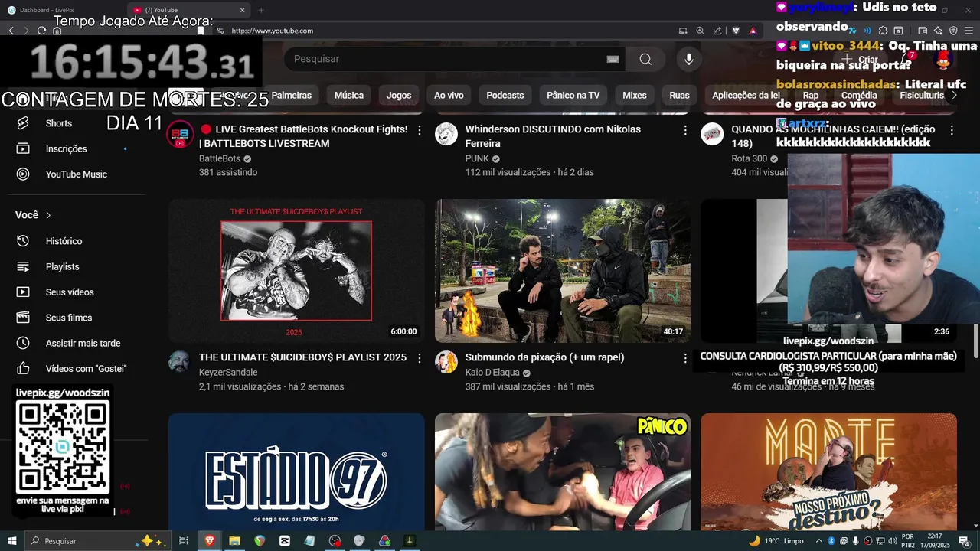Open the Brave VPN shield icon
980x551 pixels.
pyautogui.click(x=953, y=31)
